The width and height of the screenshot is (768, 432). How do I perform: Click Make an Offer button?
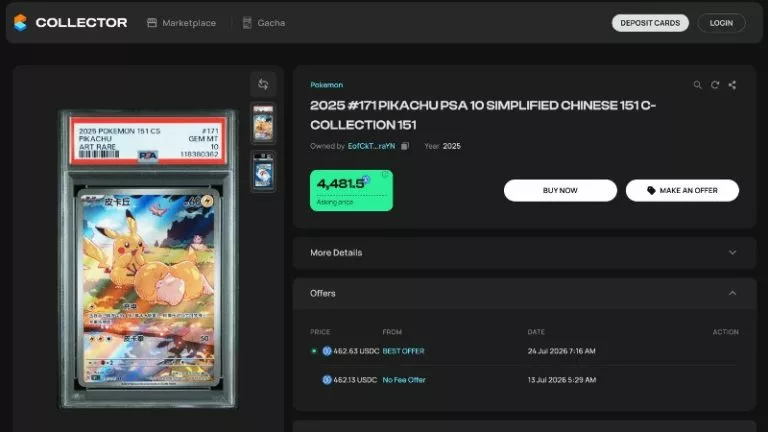[x=682, y=191]
